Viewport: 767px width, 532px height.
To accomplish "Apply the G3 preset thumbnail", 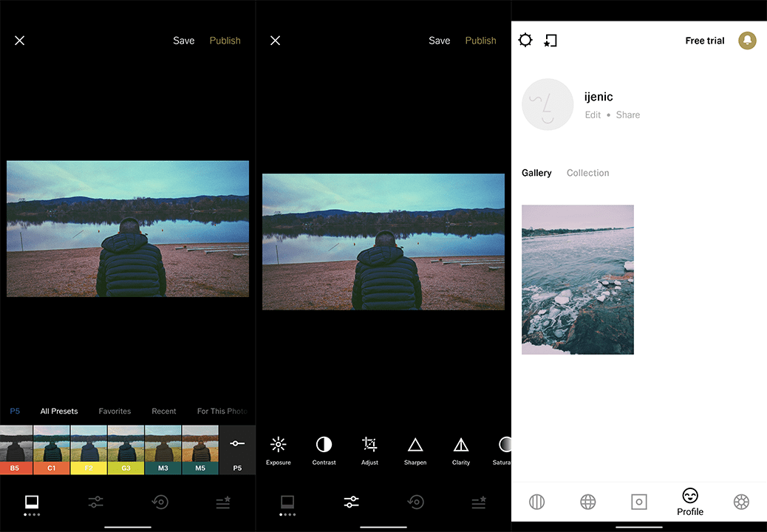I will coord(126,450).
